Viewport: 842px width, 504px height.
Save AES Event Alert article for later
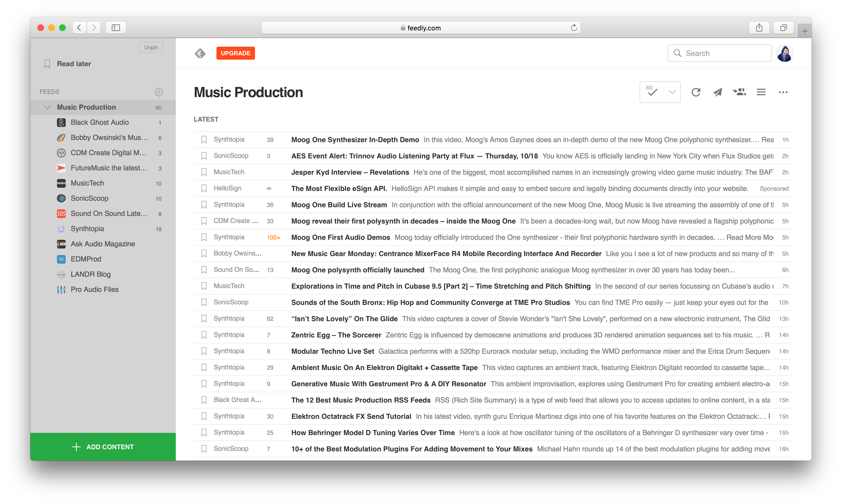tap(204, 156)
